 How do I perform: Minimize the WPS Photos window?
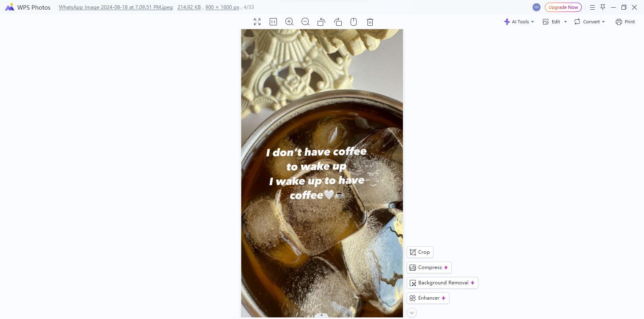(x=613, y=7)
